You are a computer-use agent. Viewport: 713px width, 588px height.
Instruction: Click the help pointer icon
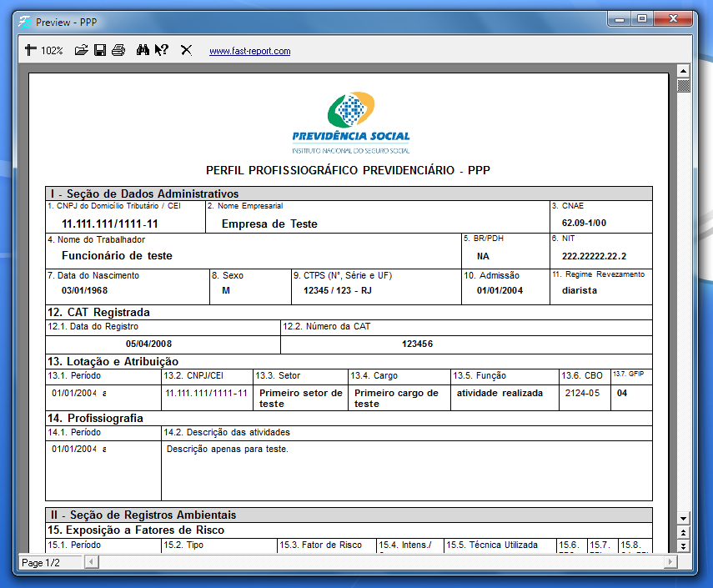162,50
